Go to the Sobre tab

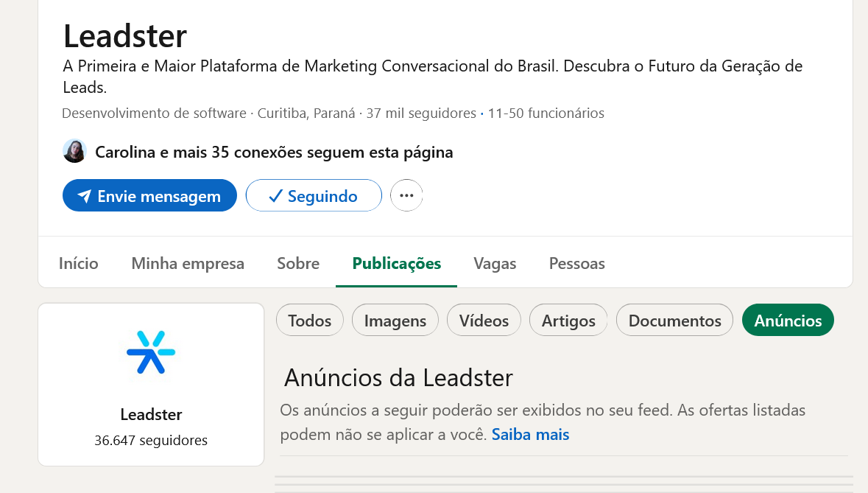[x=298, y=263]
